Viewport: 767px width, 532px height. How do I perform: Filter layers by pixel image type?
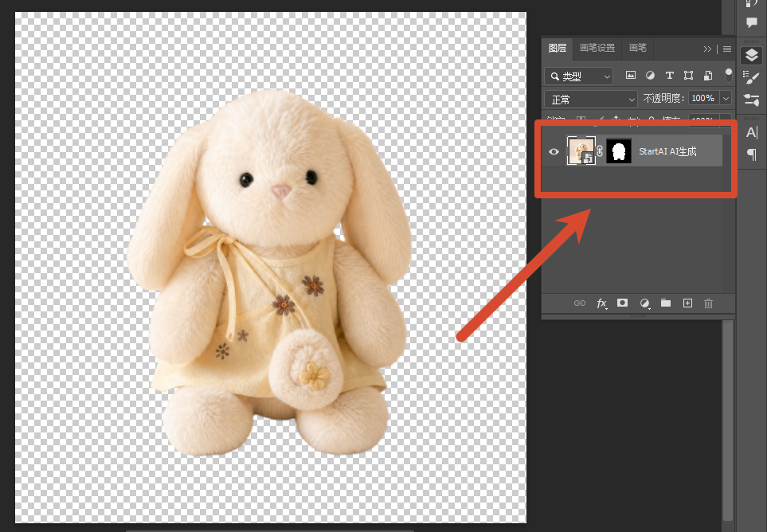(631, 76)
